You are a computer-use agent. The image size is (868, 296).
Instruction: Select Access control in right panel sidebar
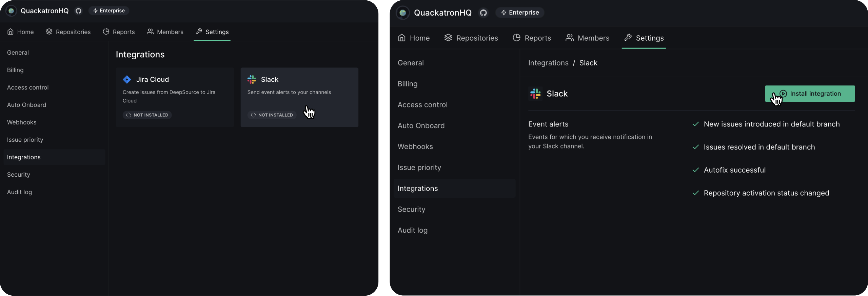coord(422,105)
